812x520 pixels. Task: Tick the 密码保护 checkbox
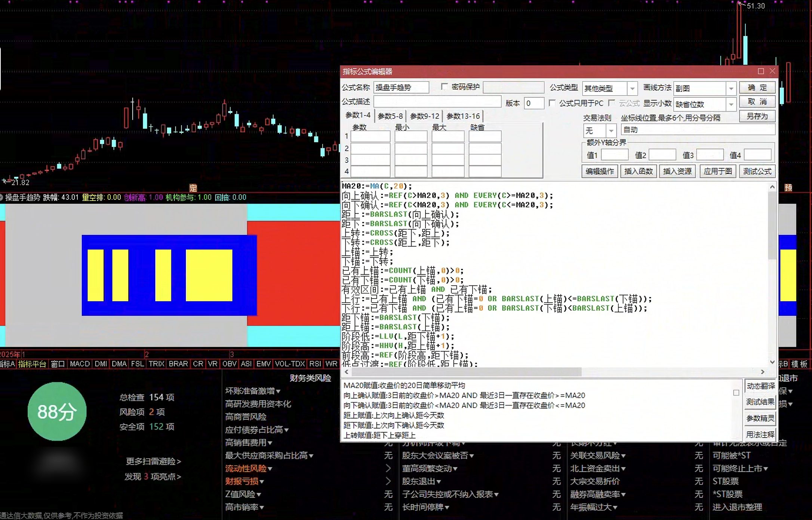click(444, 87)
